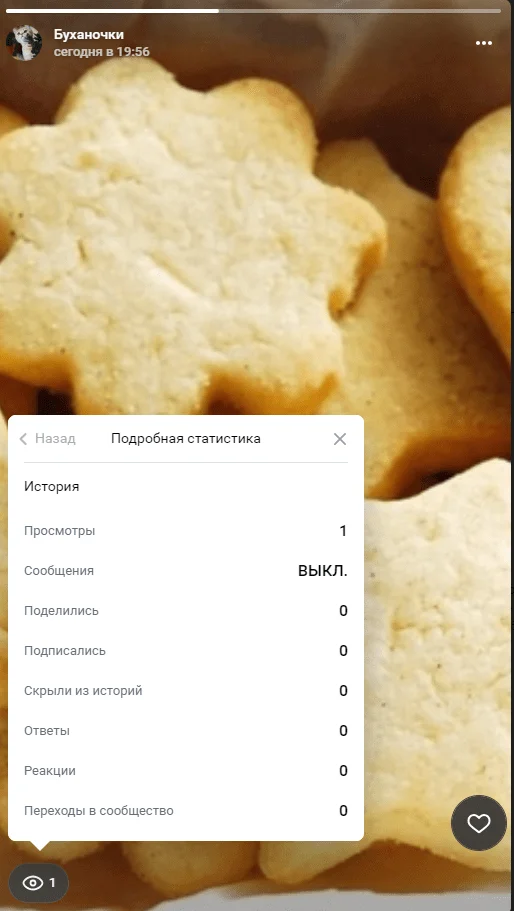Close the Подробная статистика popup
Image resolution: width=514 pixels, height=911 pixels.
[340, 439]
